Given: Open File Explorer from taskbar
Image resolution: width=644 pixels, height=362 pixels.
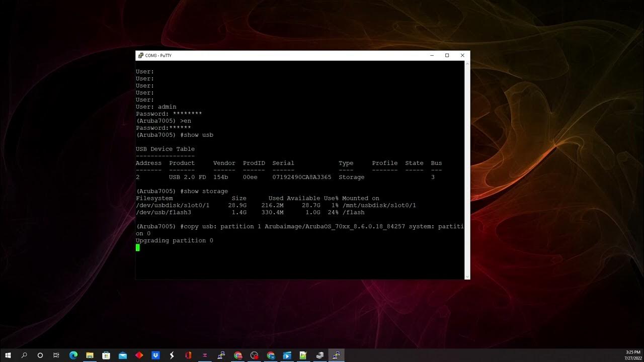Looking at the screenshot, I should click(90, 355).
